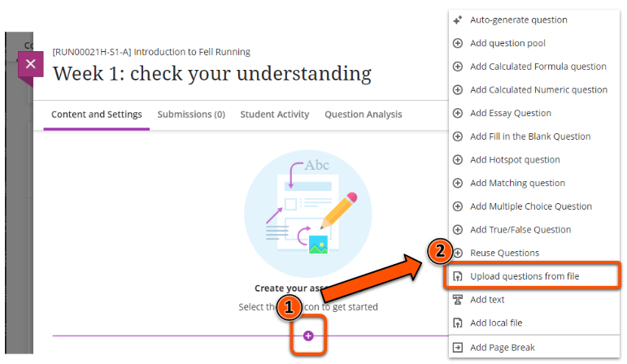This screenshot has width=627, height=364.
Task: Select Add Calculated Numeric question
Action: point(538,89)
